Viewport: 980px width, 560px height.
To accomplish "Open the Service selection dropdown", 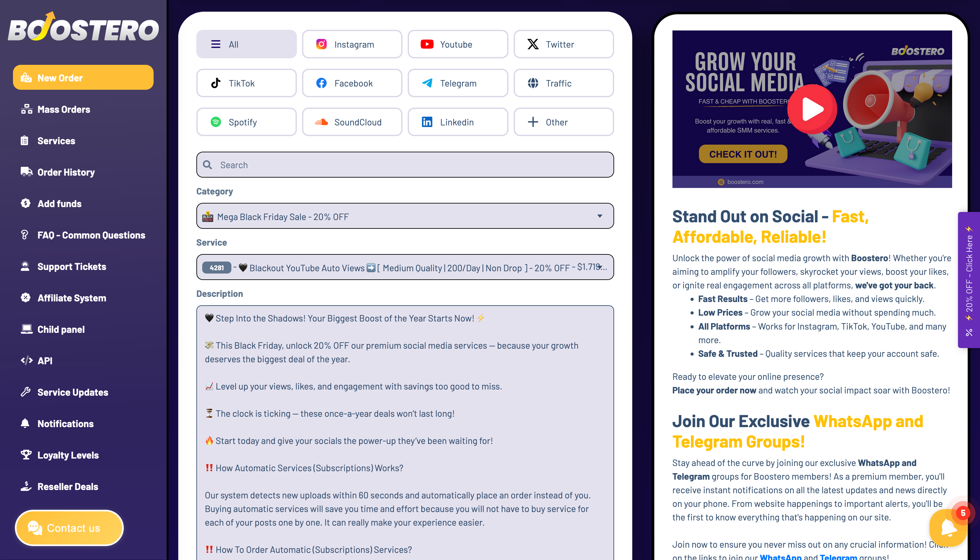I will point(405,267).
